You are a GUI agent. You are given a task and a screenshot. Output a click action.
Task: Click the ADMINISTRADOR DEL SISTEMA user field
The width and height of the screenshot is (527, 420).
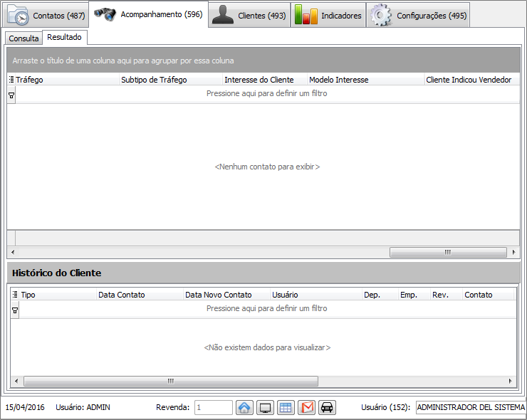click(x=471, y=407)
